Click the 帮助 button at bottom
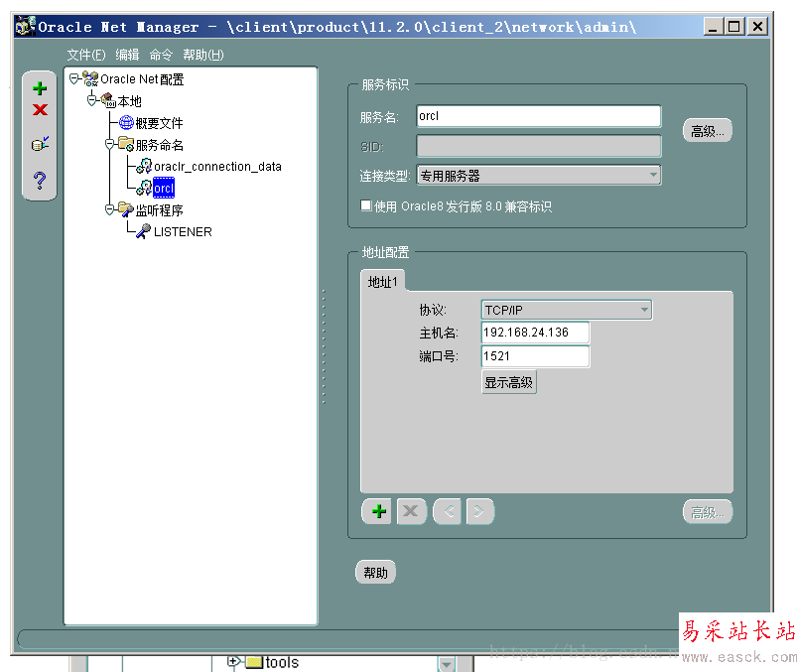Screen dimensions: 798x672 [375, 572]
